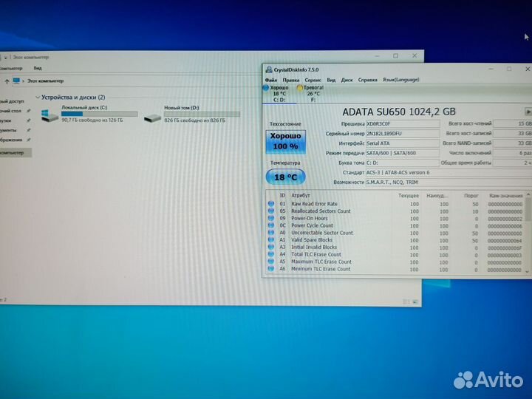Open the Справка menu in CrystalDiskInfo

367,80
